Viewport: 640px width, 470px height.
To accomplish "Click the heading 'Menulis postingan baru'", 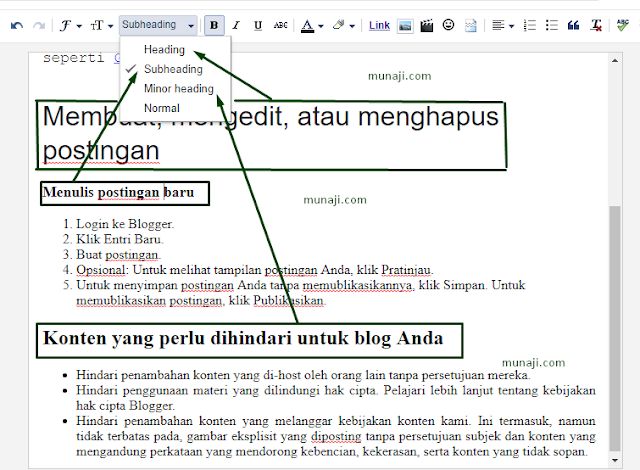I will pos(119,192).
